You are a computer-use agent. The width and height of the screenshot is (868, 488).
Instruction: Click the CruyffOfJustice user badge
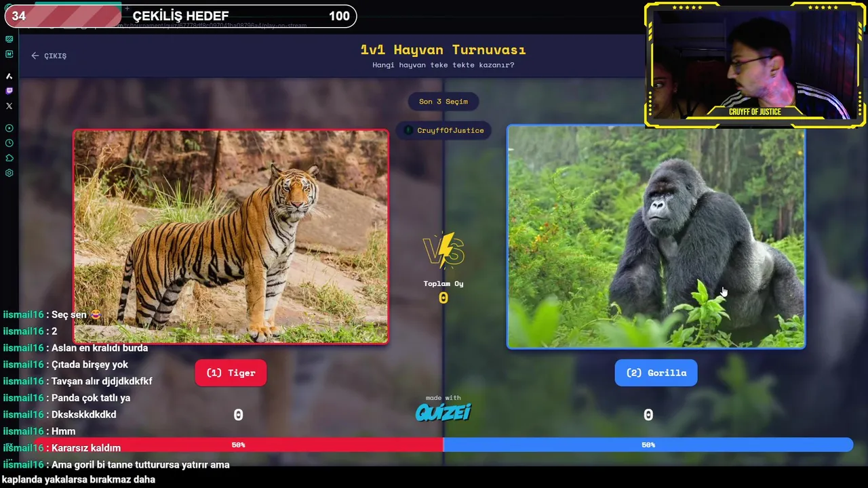coord(443,130)
